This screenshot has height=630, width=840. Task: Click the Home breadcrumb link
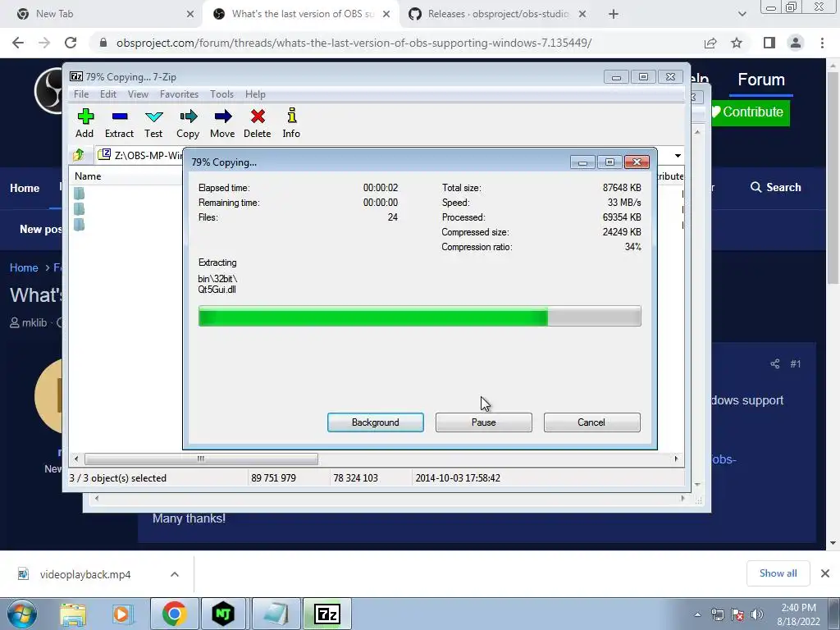coord(24,268)
